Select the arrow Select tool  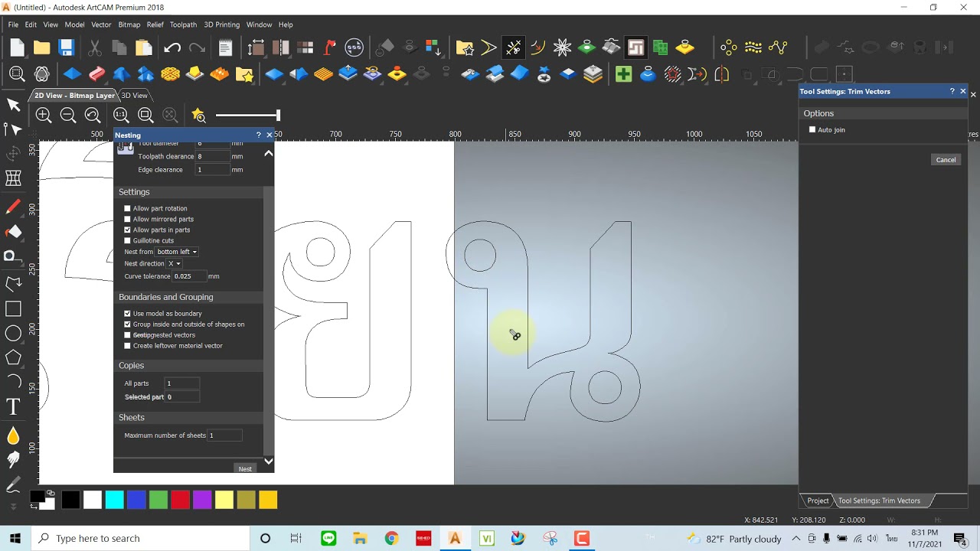tap(13, 105)
